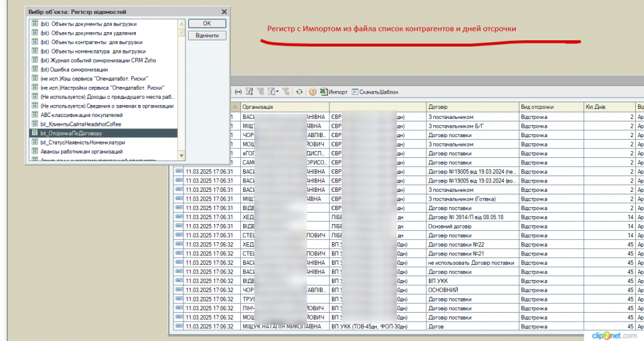Select Авансы работникам организаций entry
Viewport: 644px width, 341px height.
pos(104,151)
